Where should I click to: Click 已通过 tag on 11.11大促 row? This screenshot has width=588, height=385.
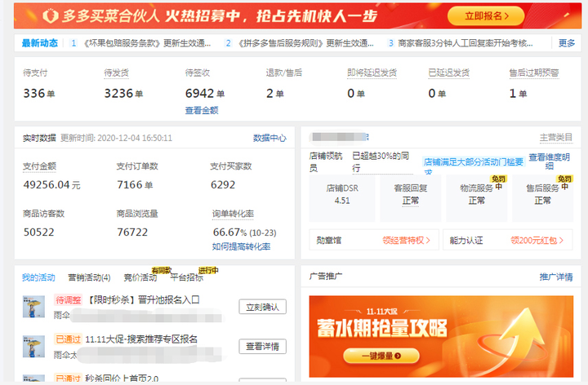68,339
